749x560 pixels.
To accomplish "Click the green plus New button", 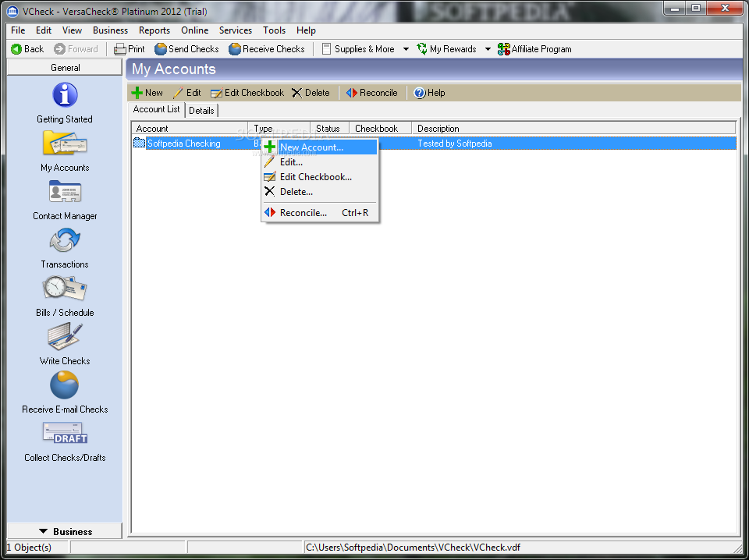I will pyautogui.click(x=147, y=93).
